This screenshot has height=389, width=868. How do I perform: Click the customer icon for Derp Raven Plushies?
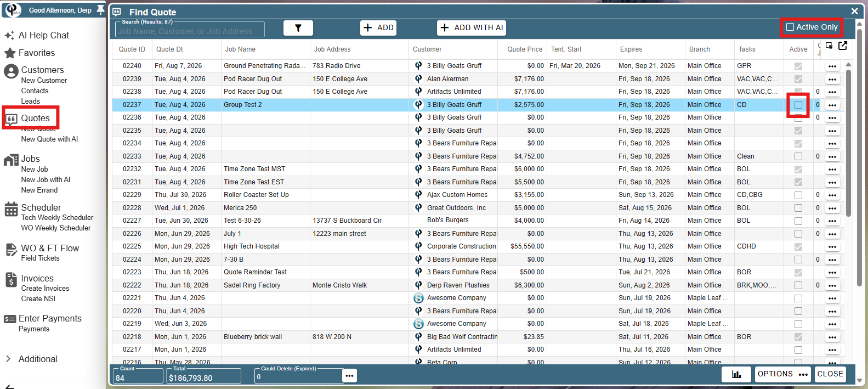(418, 285)
